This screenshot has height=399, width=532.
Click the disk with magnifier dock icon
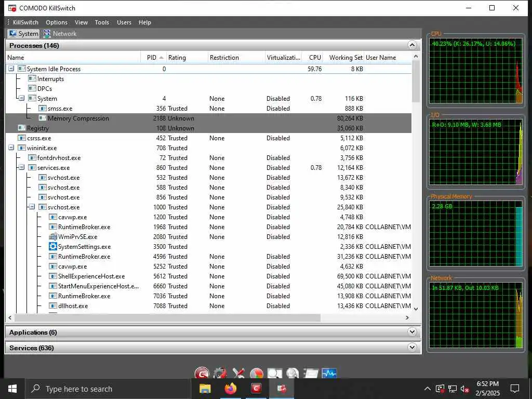(x=292, y=374)
